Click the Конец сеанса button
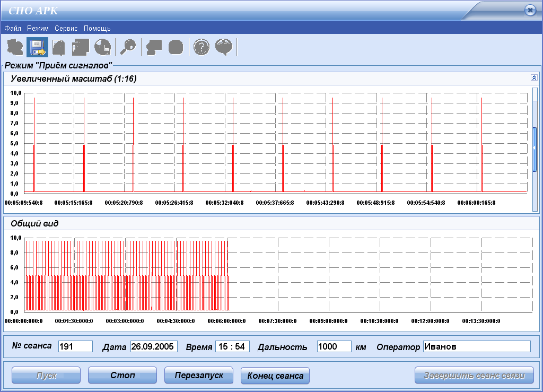 tap(275, 376)
